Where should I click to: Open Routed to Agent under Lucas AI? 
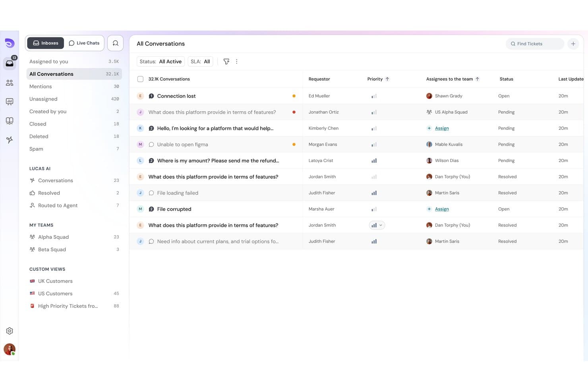74,205
